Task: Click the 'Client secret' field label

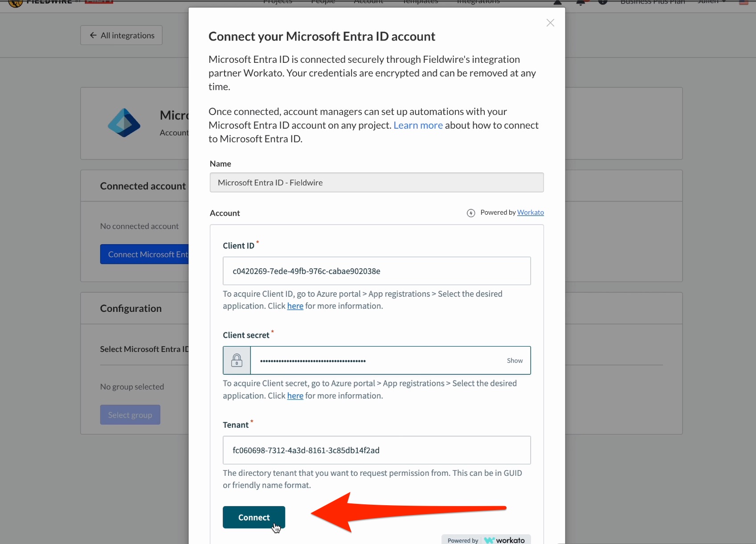Action: (x=246, y=335)
